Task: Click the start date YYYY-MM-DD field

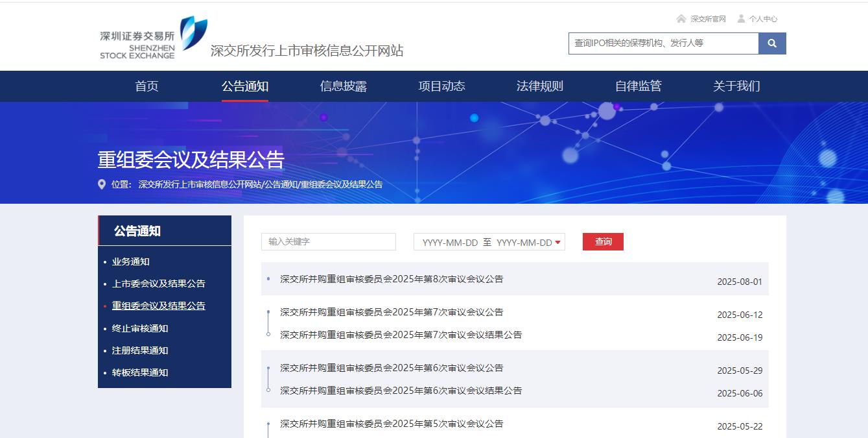Action: (x=450, y=242)
